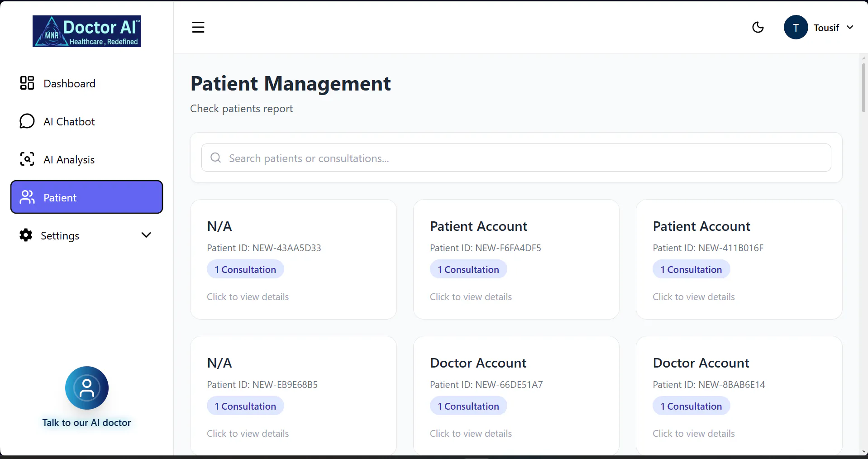The width and height of the screenshot is (868, 459).
Task: Click the AI doctor avatar button
Action: click(x=87, y=388)
